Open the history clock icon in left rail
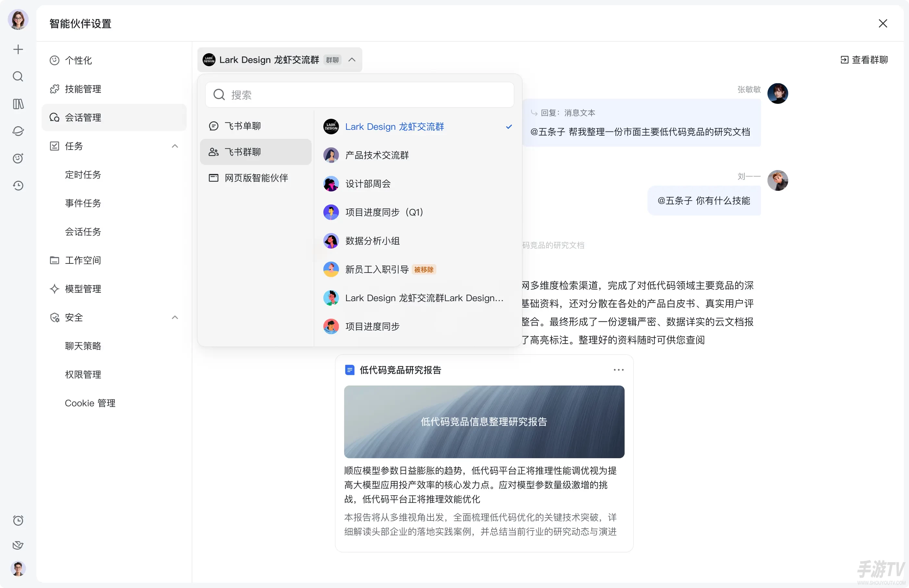The width and height of the screenshot is (909, 588). (18, 186)
